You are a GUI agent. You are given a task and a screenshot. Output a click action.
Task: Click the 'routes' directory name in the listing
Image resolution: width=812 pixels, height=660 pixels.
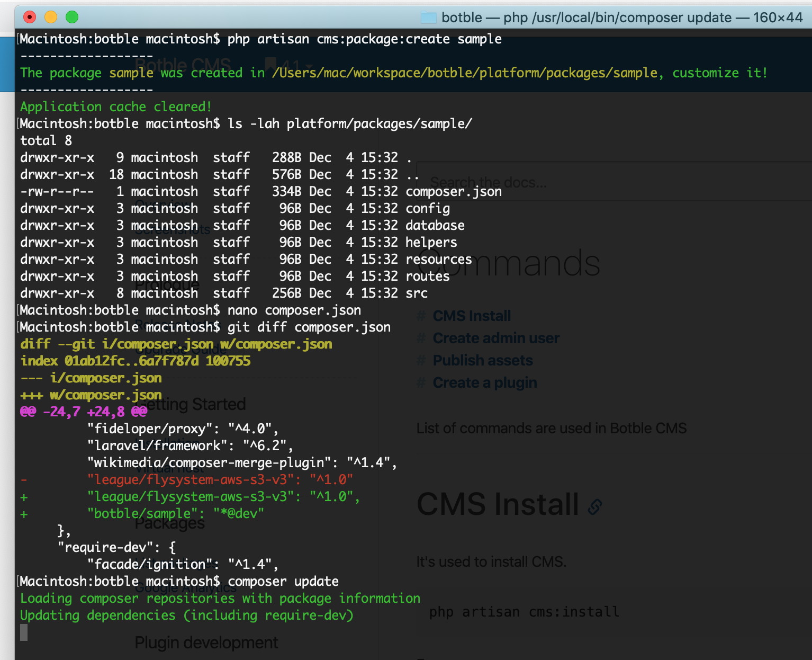coord(428,277)
